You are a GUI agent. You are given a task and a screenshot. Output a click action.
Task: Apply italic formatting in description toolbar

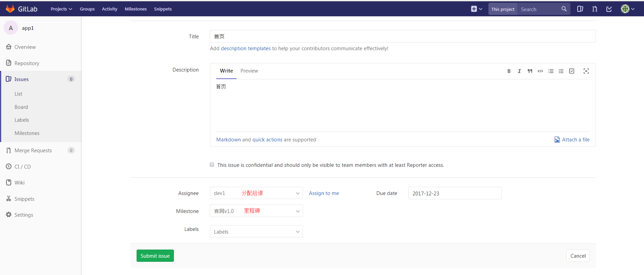click(519, 71)
